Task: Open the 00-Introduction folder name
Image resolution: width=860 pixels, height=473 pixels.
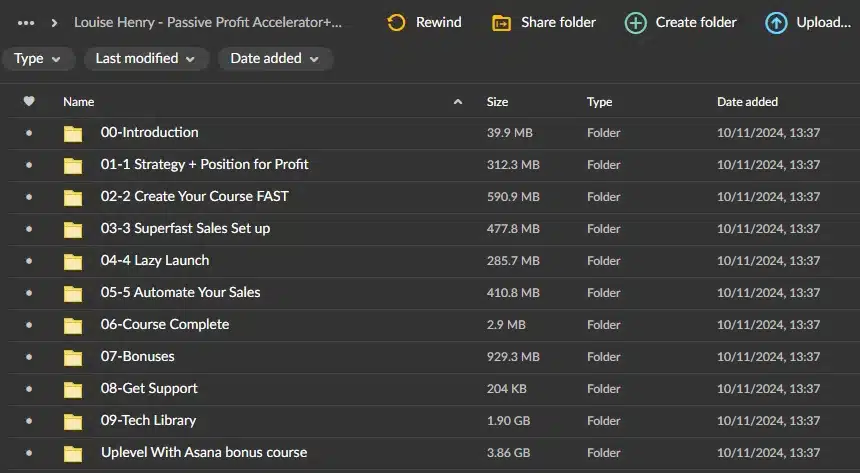Action: 150,132
